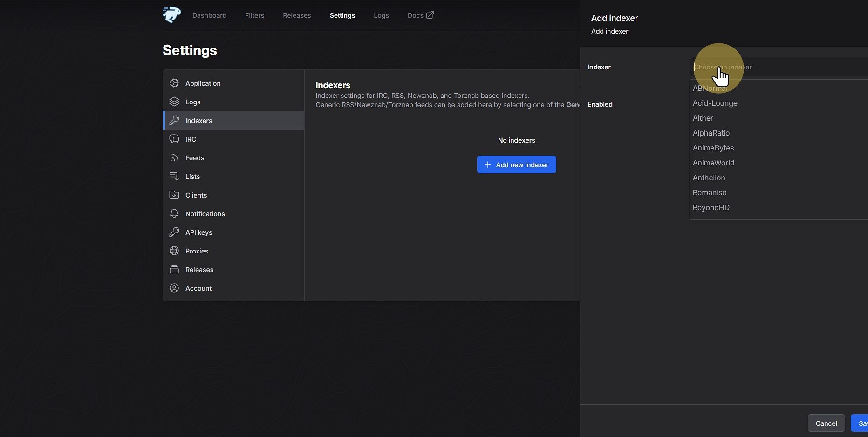The image size is (868, 437).
Task: Open the Releases label in settings sidebar
Action: [x=199, y=270]
